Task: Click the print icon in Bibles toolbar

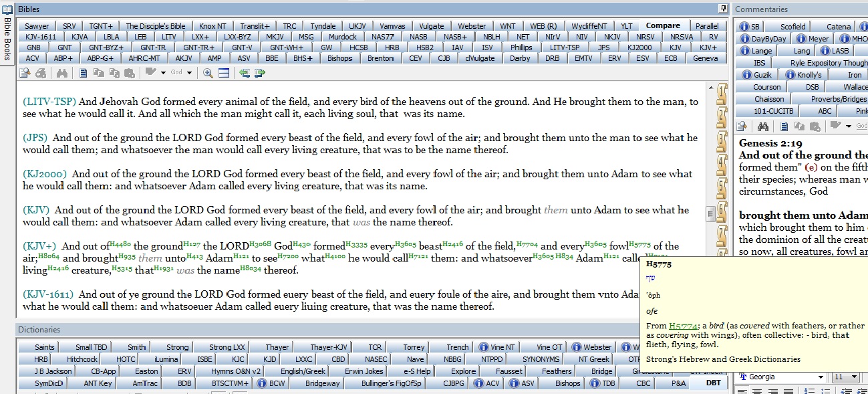Action: [41, 73]
